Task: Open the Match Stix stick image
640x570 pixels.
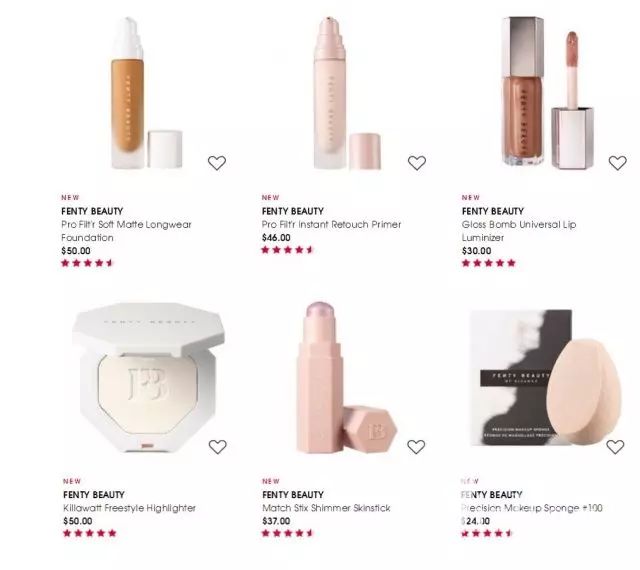Action: (347, 377)
